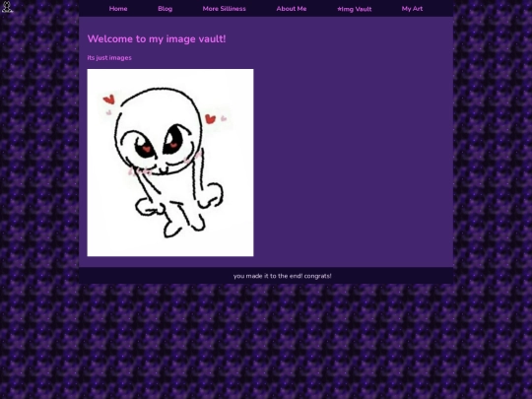Open the doodle character image thumbnail
Screen dimensions: 532x399
(x=170, y=163)
